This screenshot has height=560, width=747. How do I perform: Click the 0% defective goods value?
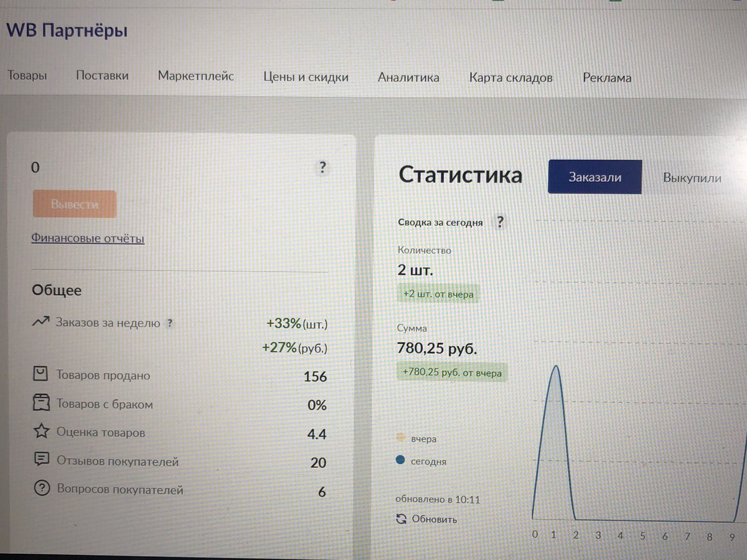tap(317, 405)
